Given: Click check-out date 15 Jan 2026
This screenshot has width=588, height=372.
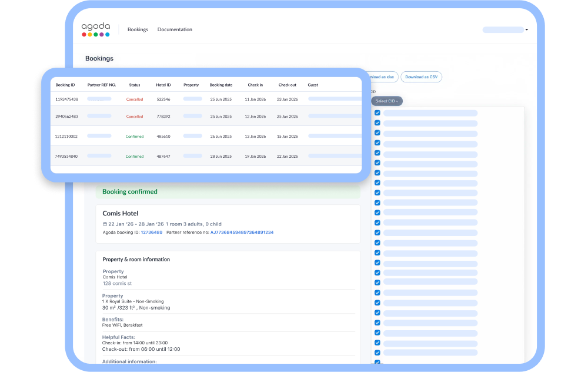Looking at the screenshot, I should 288,136.
